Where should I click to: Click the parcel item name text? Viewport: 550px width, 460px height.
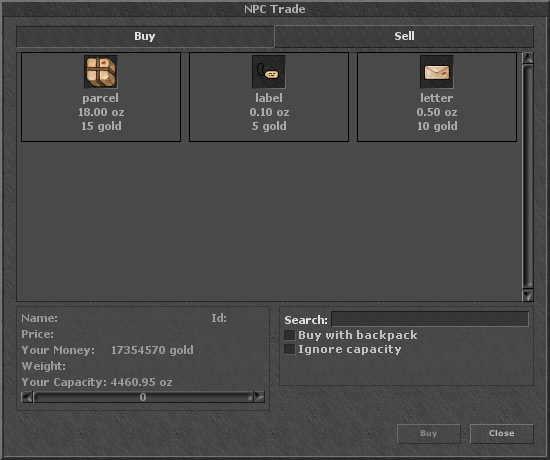coord(101,98)
